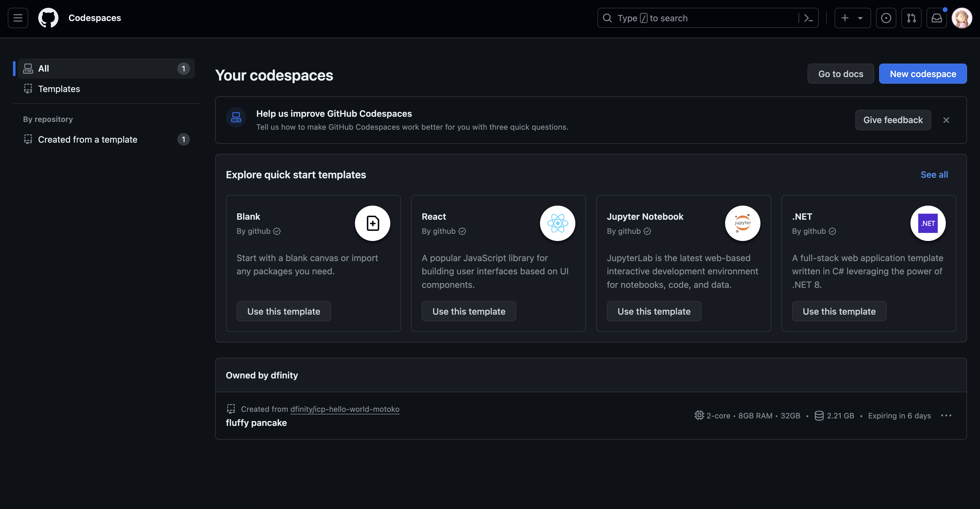Open the Pull requests icon in header
This screenshot has height=509, width=980.
coord(912,18)
